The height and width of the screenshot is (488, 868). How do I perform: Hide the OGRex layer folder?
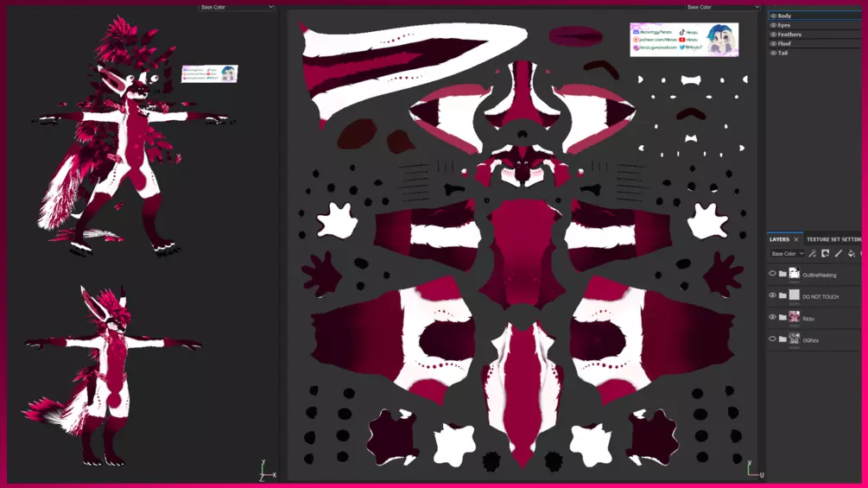click(773, 339)
